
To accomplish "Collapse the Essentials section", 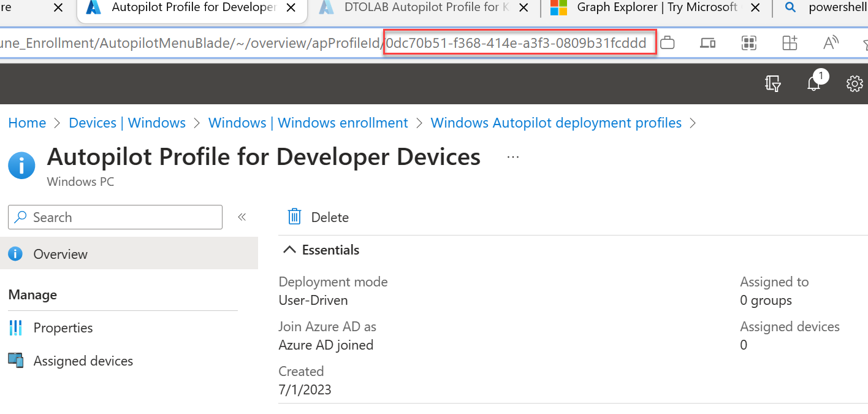I will tap(287, 250).
